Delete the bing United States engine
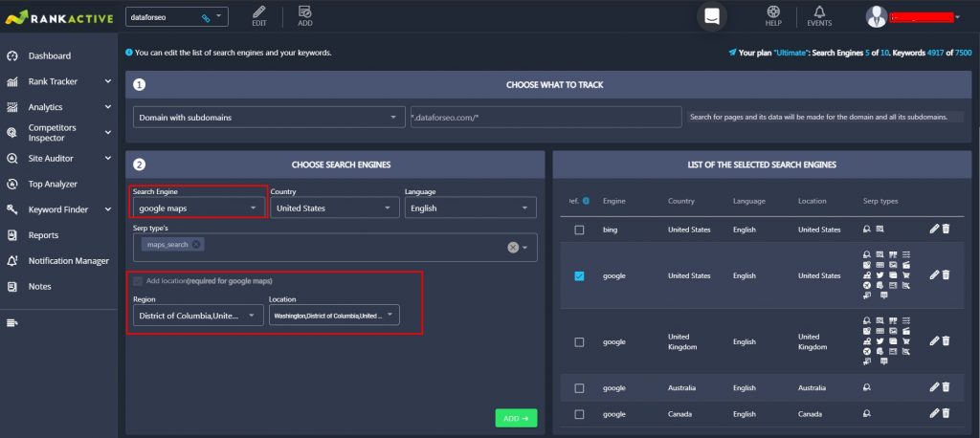 click(x=946, y=230)
